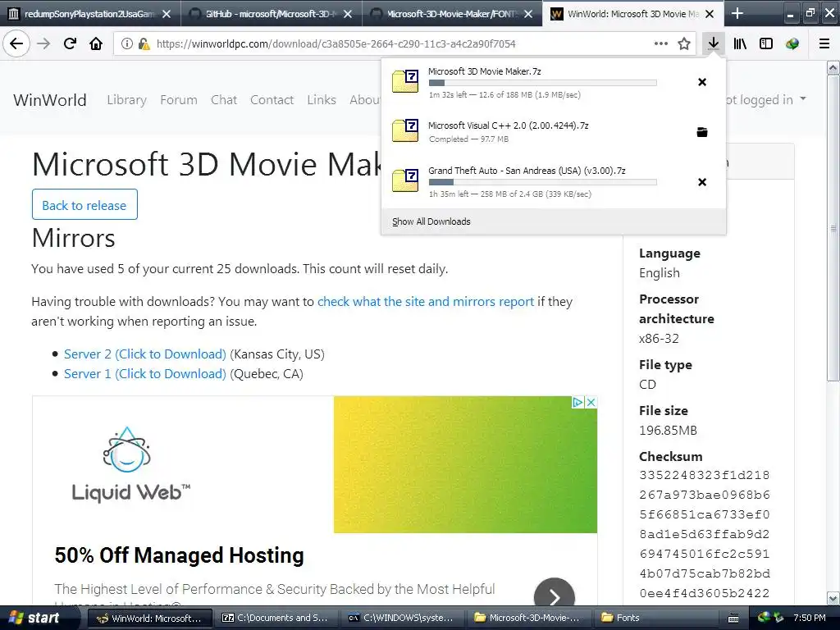Image resolution: width=840 pixels, height=630 pixels.
Task: Open the page actions three-dot menu
Action: pyautogui.click(x=661, y=44)
